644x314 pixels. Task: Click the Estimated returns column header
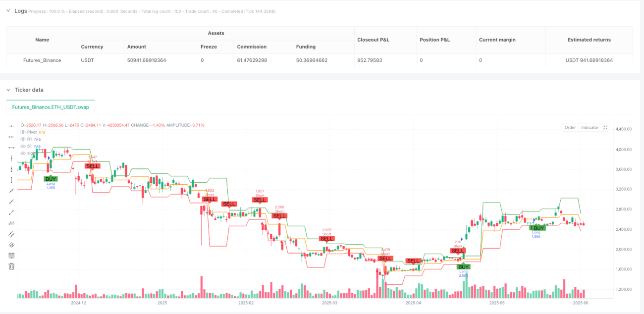click(590, 40)
